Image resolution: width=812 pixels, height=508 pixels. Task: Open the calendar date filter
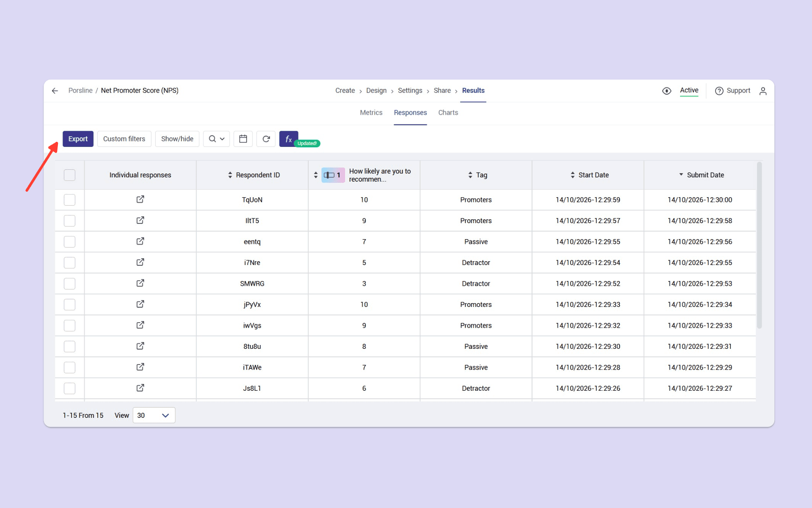pos(243,139)
